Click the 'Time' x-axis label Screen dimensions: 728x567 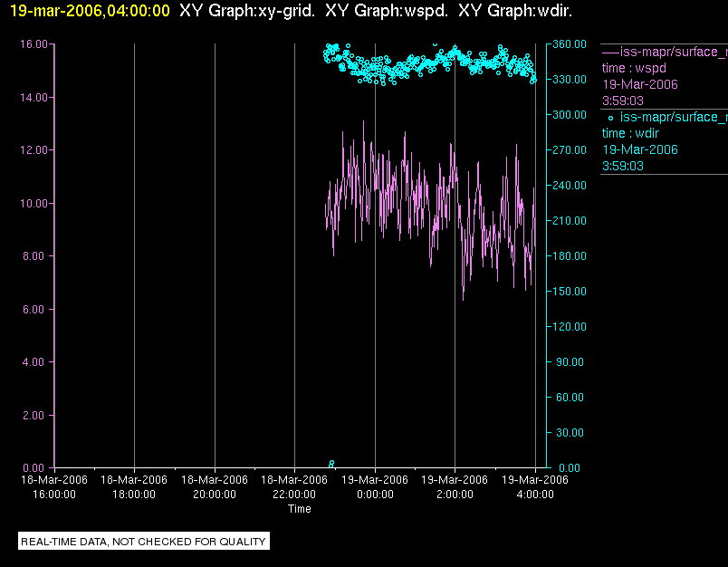(x=300, y=509)
